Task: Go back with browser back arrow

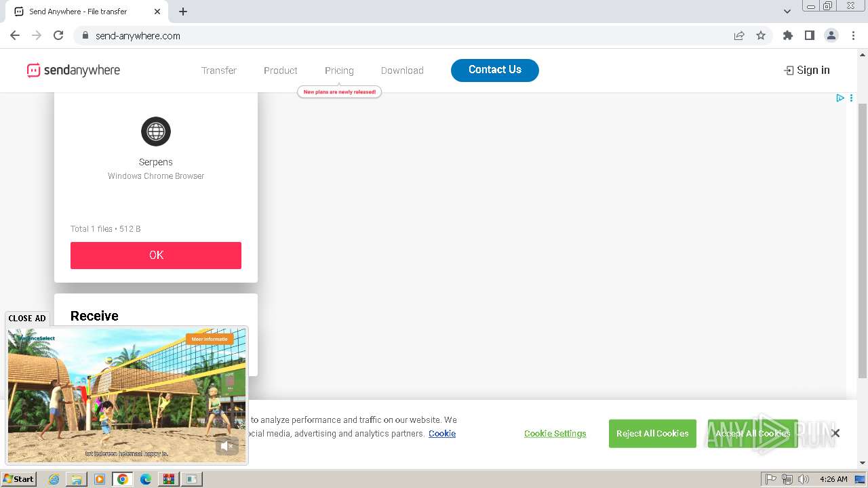Action: pyautogui.click(x=15, y=35)
